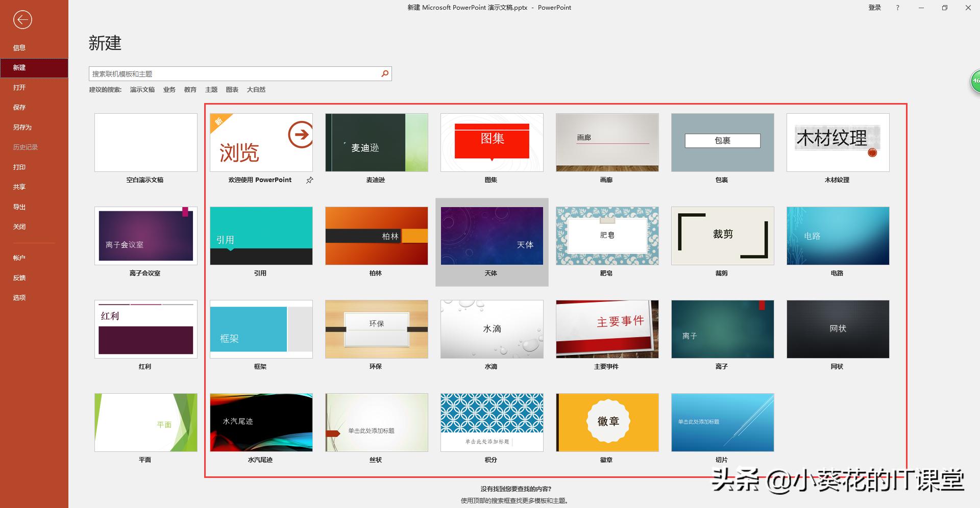
Task: Select the 电路 theme thumbnail
Action: pos(838,236)
